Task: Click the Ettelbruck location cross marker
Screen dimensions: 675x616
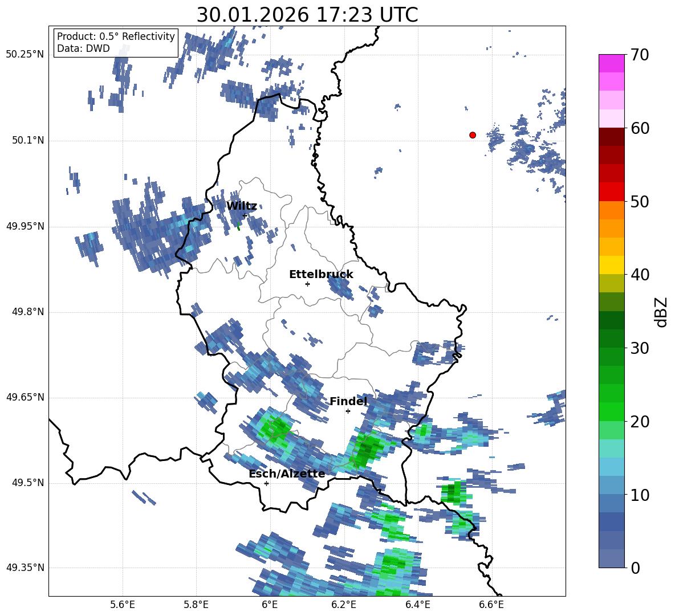Action: tap(307, 284)
